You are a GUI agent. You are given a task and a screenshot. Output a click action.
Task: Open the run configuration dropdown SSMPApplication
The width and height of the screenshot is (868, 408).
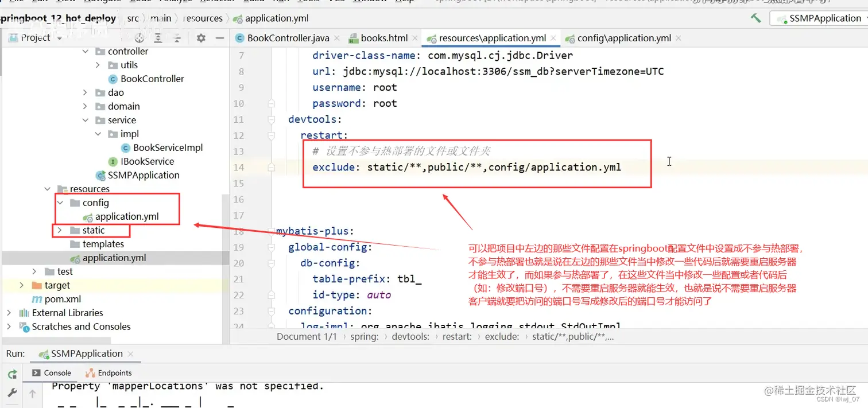819,18
